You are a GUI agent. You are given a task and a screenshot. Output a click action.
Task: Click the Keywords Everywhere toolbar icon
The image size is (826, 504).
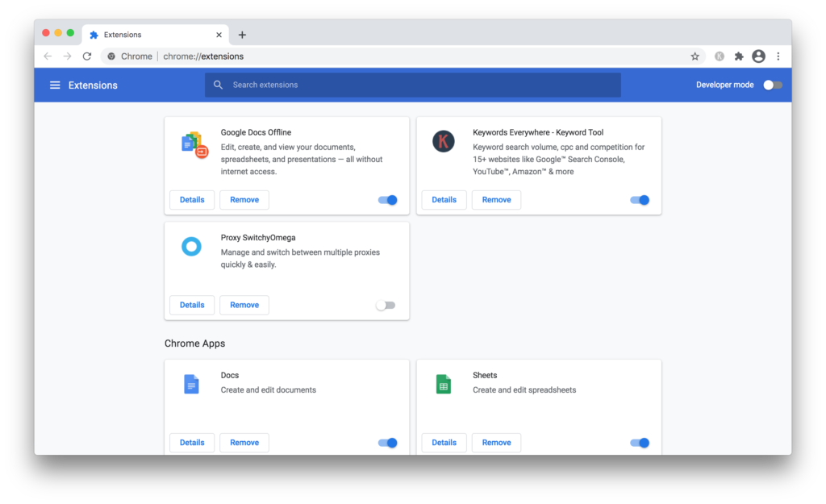pyautogui.click(x=719, y=56)
